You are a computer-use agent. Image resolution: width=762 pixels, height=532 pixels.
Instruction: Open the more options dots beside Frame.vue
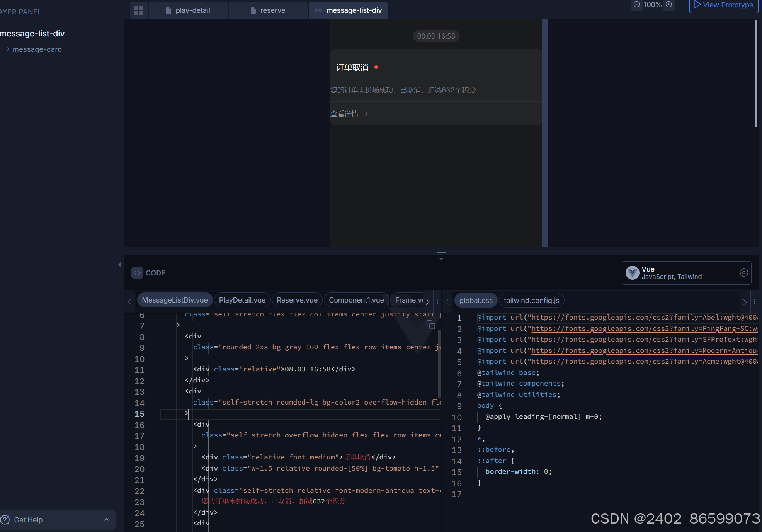coord(437,301)
